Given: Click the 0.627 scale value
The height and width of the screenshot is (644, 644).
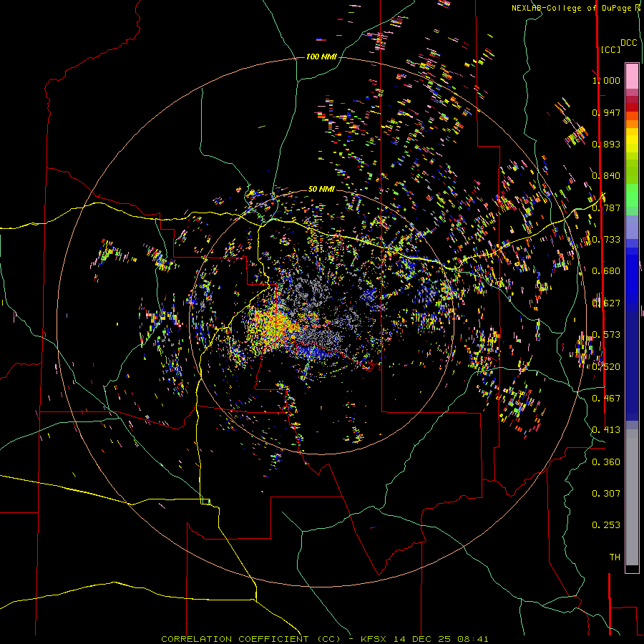Looking at the screenshot, I should [606, 303].
